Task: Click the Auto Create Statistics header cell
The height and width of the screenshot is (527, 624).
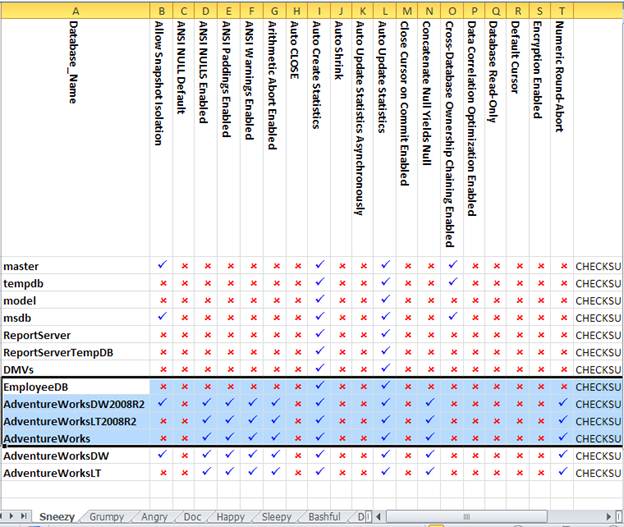Action: coord(319,137)
